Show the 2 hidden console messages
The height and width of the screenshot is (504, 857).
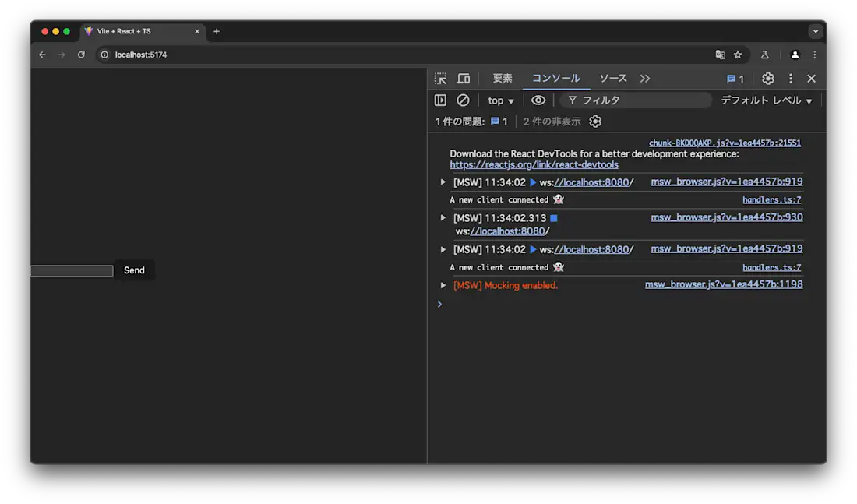[x=550, y=121]
